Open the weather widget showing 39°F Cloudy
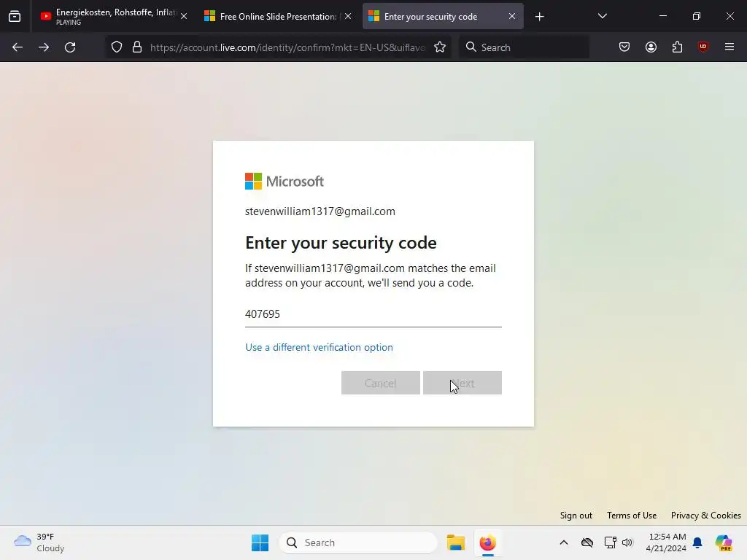747x560 pixels. click(x=39, y=542)
